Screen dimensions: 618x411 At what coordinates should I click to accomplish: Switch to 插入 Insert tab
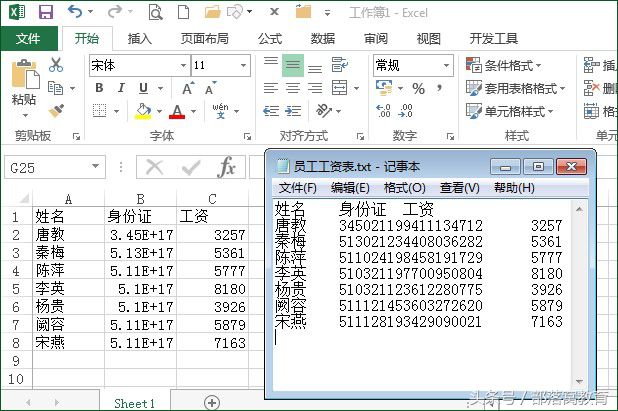click(x=140, y=39)
